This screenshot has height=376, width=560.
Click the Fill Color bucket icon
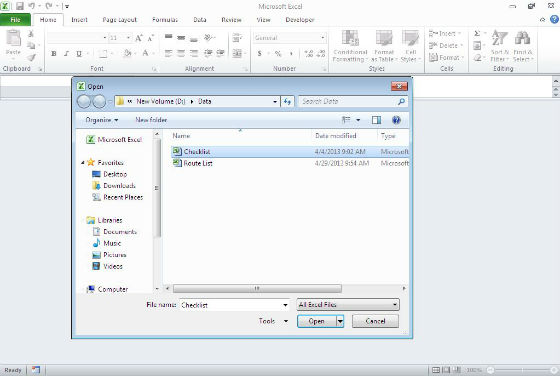[127, 54]
